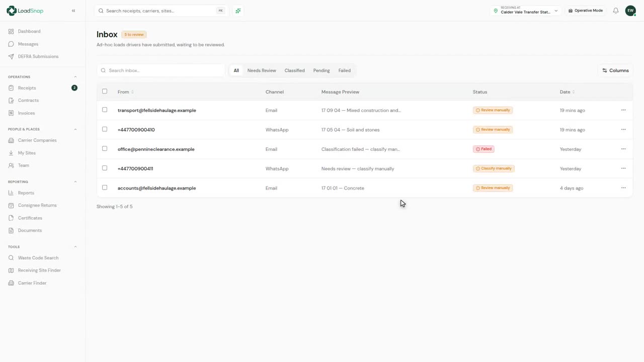
Task: Click the Search inbox field
Action: click(x=161, y=70)
